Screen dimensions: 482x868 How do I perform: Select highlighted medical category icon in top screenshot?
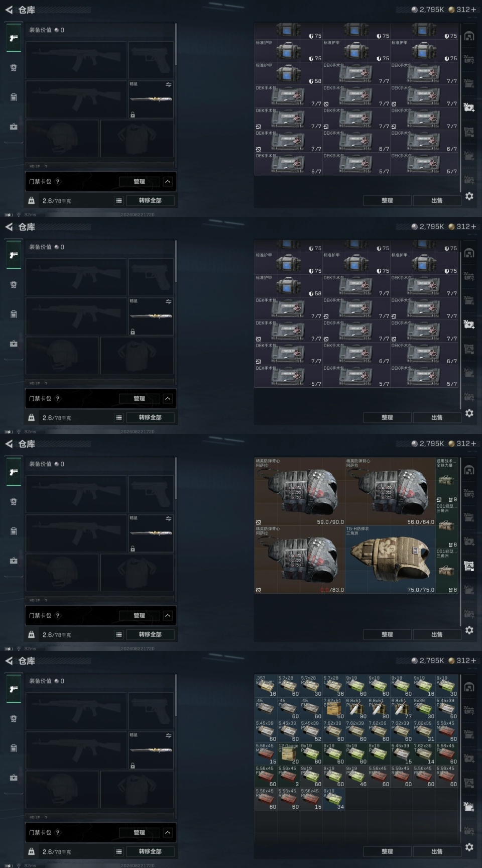(469, 107)
